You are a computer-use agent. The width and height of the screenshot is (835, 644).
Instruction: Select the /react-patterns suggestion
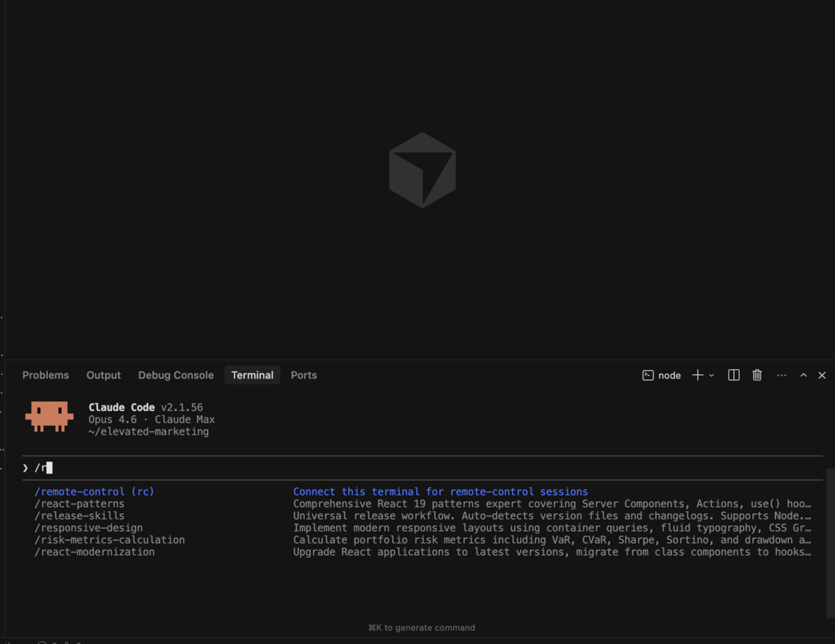click(79, 504)
